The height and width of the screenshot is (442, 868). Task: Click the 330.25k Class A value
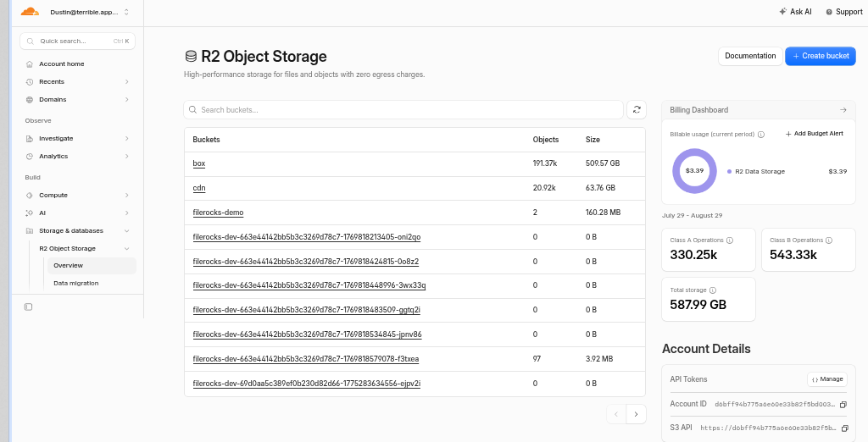click(693, 255)
